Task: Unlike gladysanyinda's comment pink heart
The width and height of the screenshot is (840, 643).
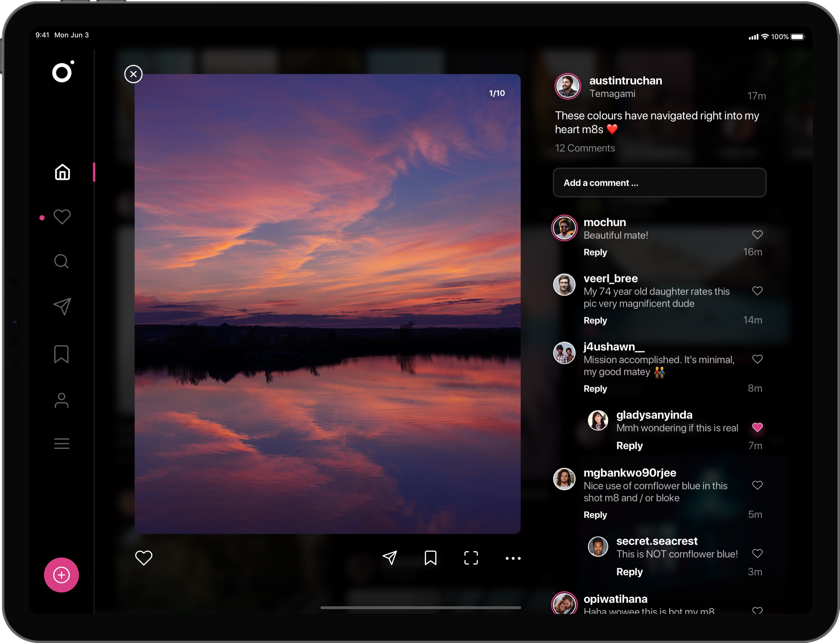Action: pos(757,427)
